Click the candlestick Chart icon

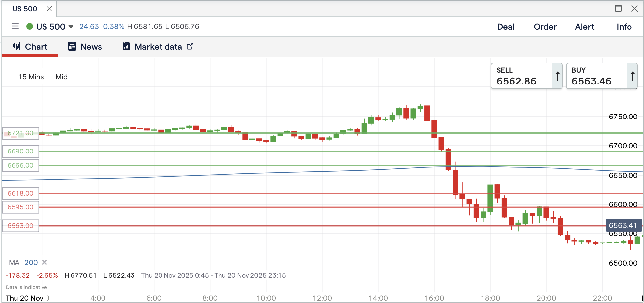tap(17, 46)
